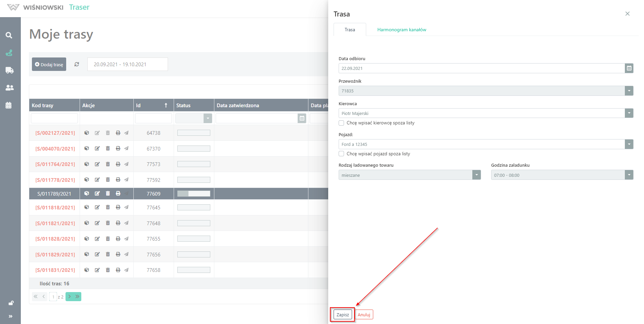Select the Trasa tab
Image resolution: width=644 pixels, height=324 pixels.
(x=350, y=30)
